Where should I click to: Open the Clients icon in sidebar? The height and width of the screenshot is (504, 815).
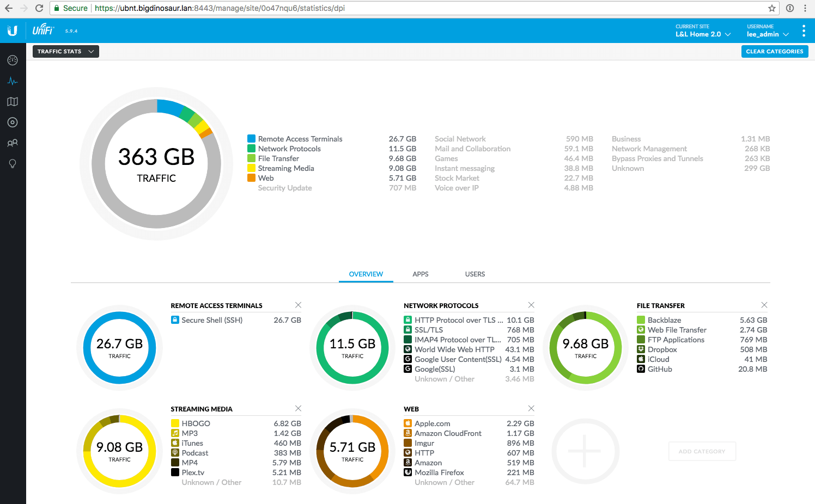pyautogui.click(x=13, y=143)
